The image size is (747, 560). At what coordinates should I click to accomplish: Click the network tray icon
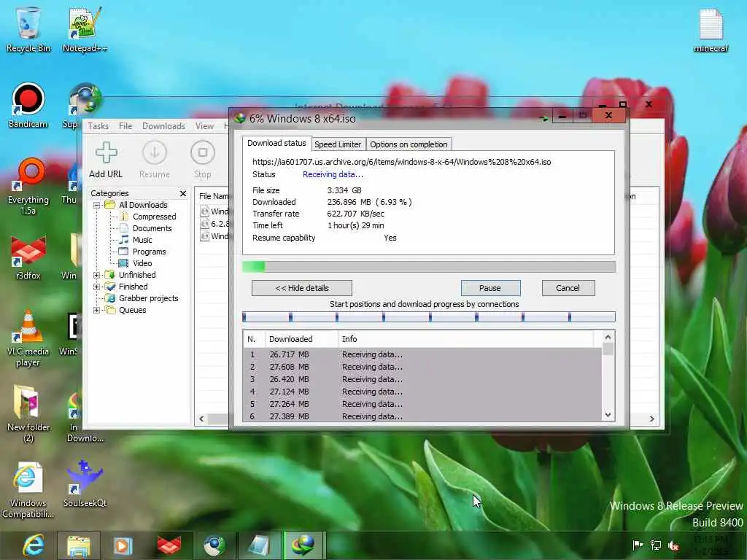point(656,545)
